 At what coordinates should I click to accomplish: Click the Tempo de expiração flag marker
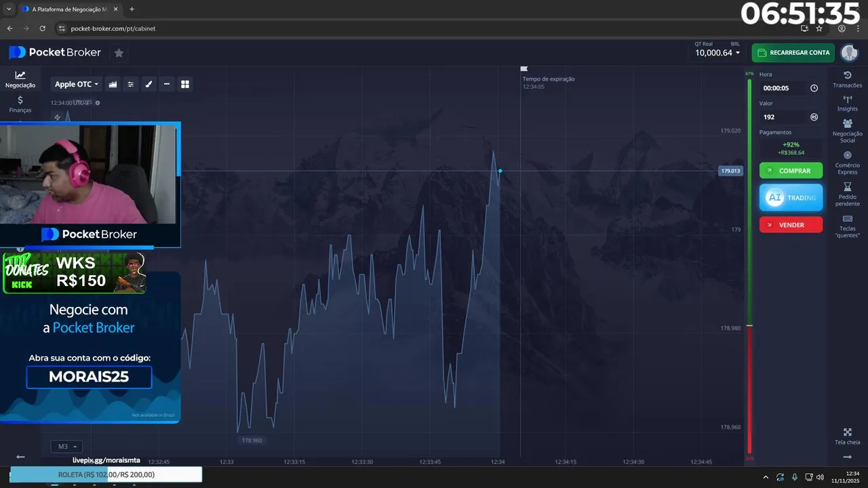point(524,68)
